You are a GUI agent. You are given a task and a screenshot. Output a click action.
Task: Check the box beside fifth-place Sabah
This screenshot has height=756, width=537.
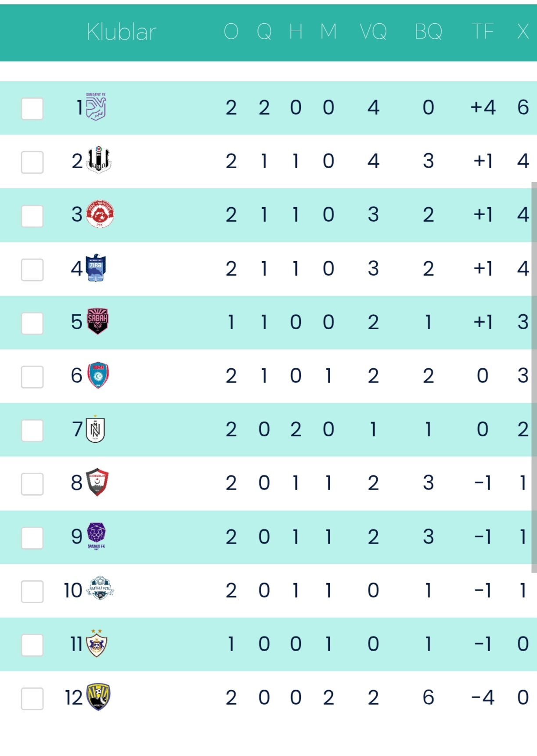32,323
